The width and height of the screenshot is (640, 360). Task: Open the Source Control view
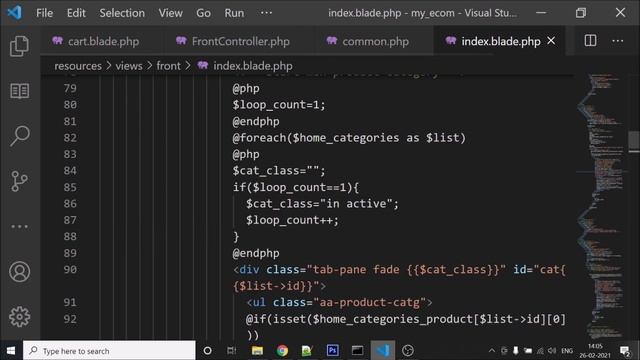coord(19,181)
